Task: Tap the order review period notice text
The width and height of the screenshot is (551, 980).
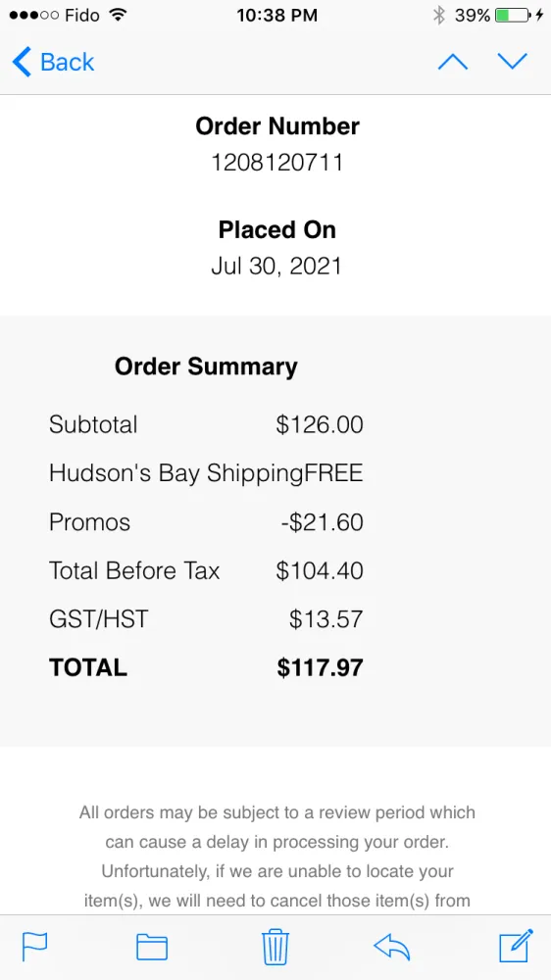Action: (x=277, y=857)
